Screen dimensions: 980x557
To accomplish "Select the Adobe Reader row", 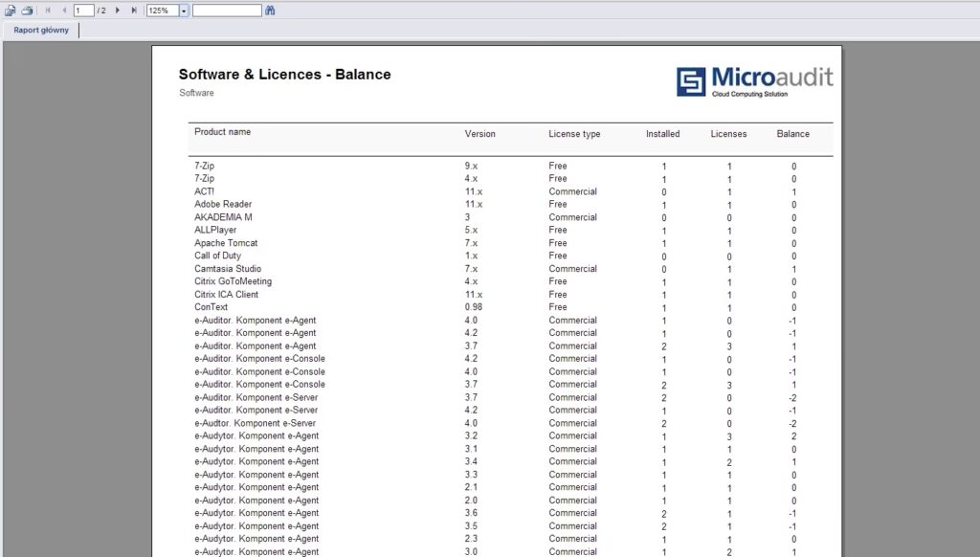I will point(223,205).
